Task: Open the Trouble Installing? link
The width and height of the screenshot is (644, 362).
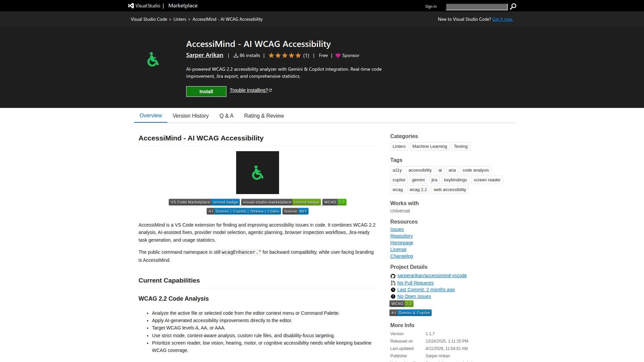Action: [251, 90]
